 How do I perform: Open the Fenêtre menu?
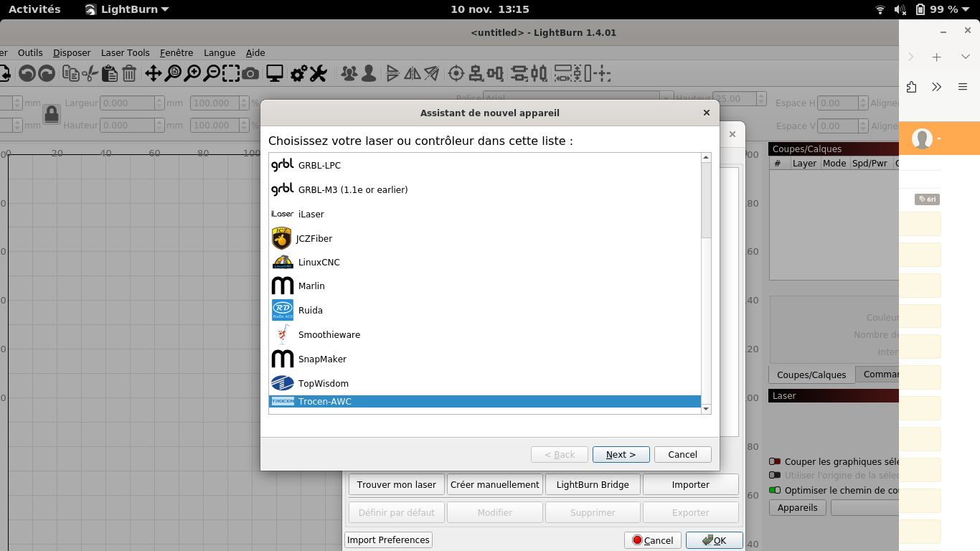176,52
